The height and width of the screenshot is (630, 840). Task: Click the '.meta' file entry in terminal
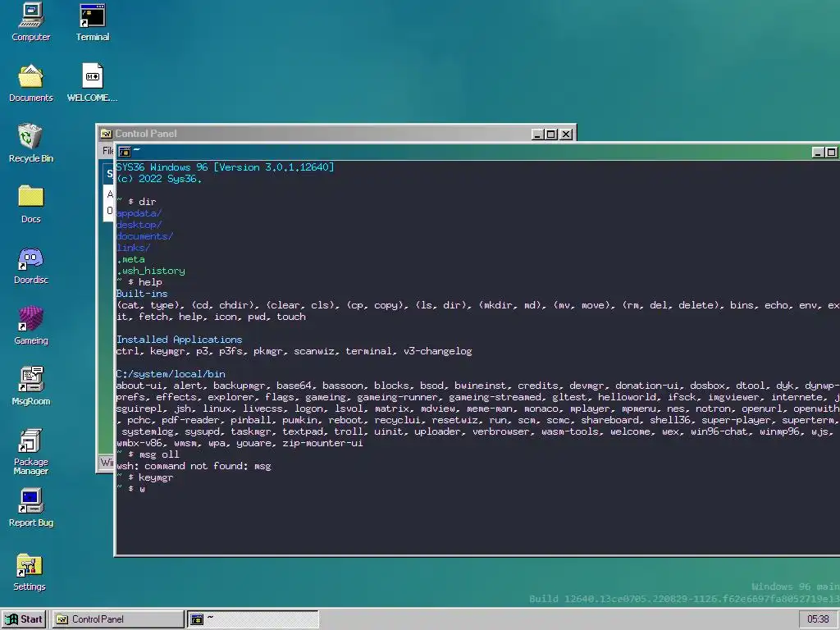click(130, 259)
